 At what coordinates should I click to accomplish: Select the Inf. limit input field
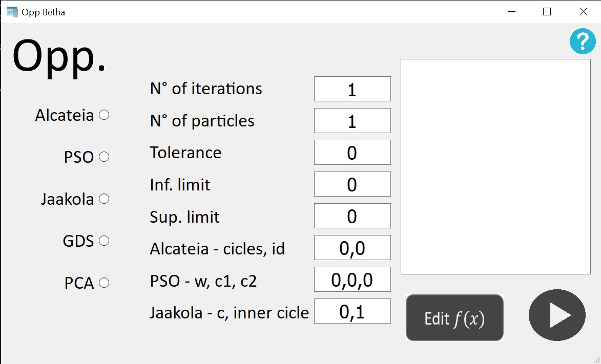point(352,184)
